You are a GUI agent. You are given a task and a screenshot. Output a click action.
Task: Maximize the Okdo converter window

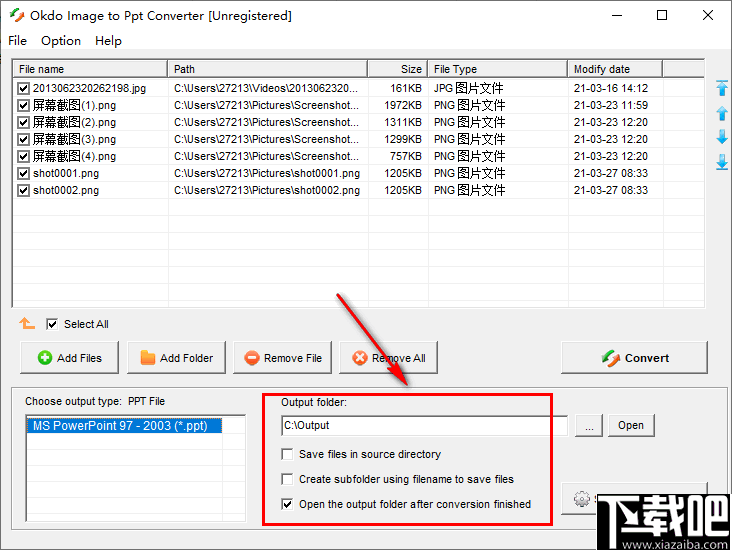pyautogui.click(x=662, y=15)
